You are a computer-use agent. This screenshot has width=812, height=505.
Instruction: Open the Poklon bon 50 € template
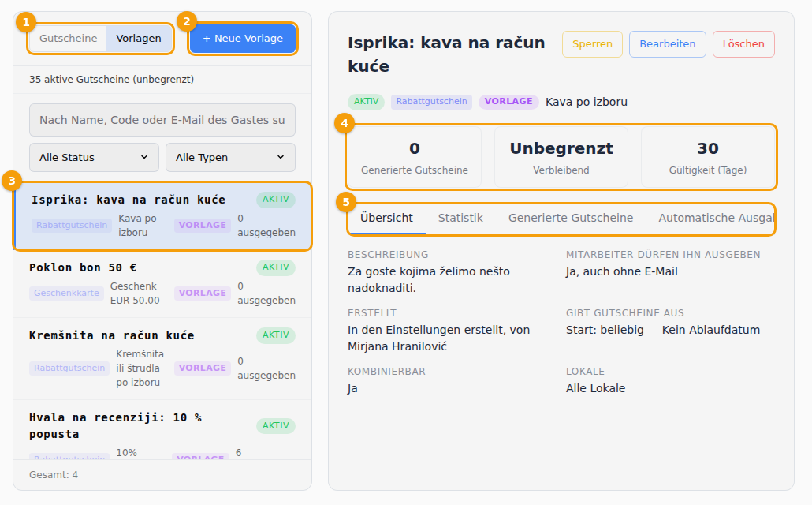[162, 283]
